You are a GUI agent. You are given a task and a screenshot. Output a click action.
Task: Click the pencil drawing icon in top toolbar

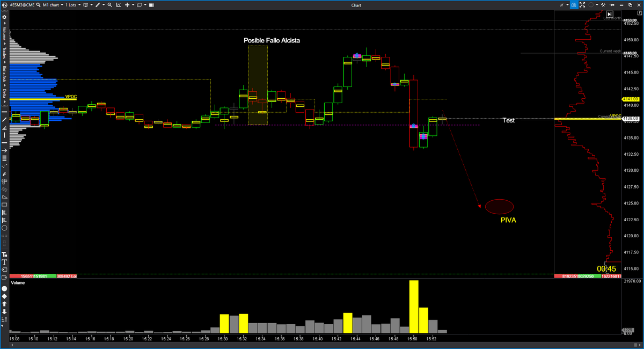click(x=98, y=5)
